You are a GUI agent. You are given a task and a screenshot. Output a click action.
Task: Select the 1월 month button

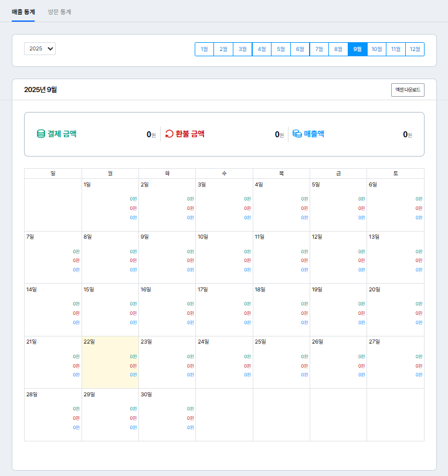pyautogui.click(x=204, y=49)
